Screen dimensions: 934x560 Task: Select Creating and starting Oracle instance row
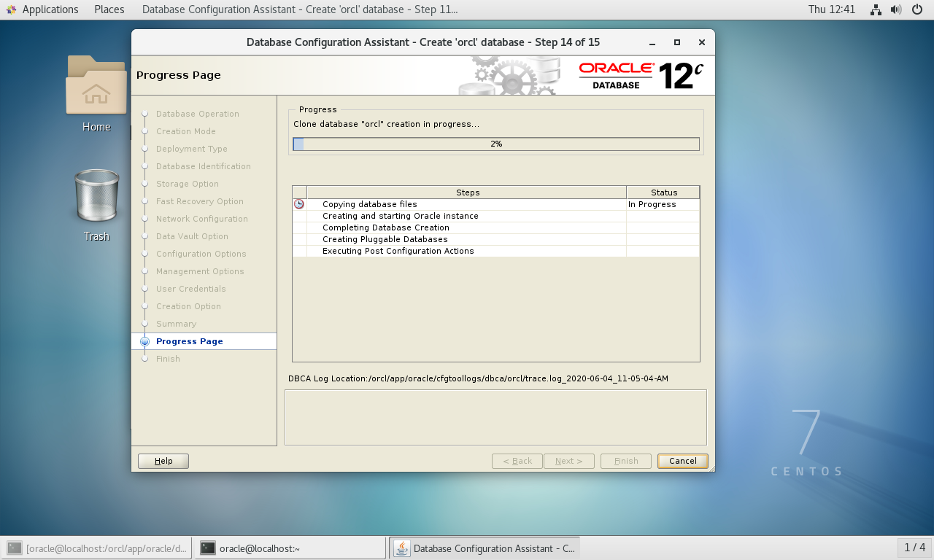(x=496, y=216)
